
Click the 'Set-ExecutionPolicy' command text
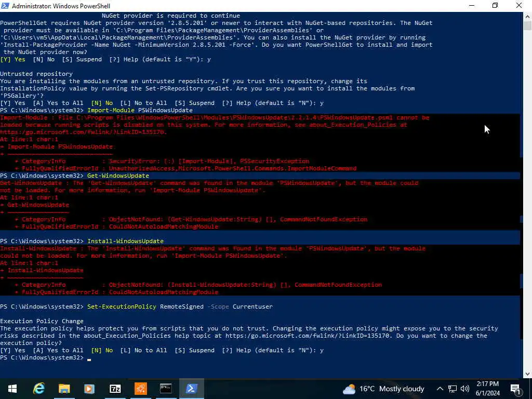122,307
